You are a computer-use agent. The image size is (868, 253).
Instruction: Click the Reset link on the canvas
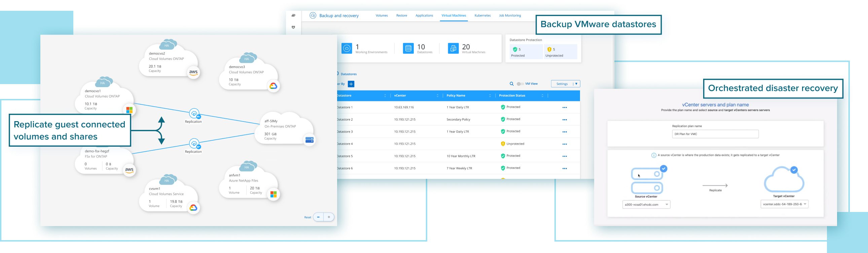point(308,218)
